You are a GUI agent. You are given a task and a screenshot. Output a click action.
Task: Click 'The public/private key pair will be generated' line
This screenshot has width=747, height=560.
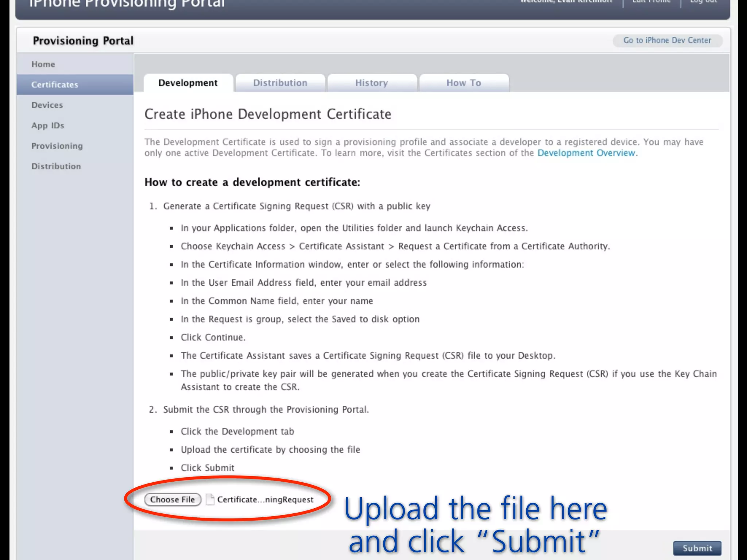[x=449, y=380]
